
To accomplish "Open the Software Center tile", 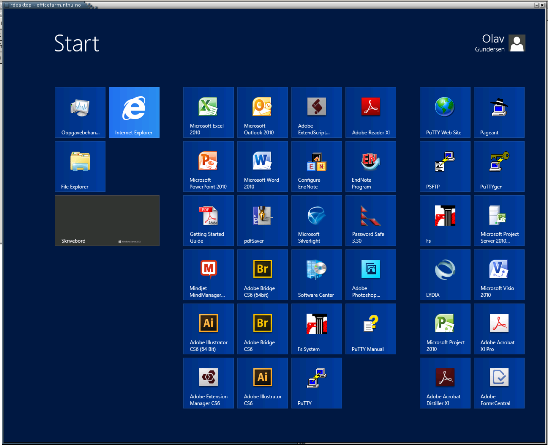I will [317, 274].
